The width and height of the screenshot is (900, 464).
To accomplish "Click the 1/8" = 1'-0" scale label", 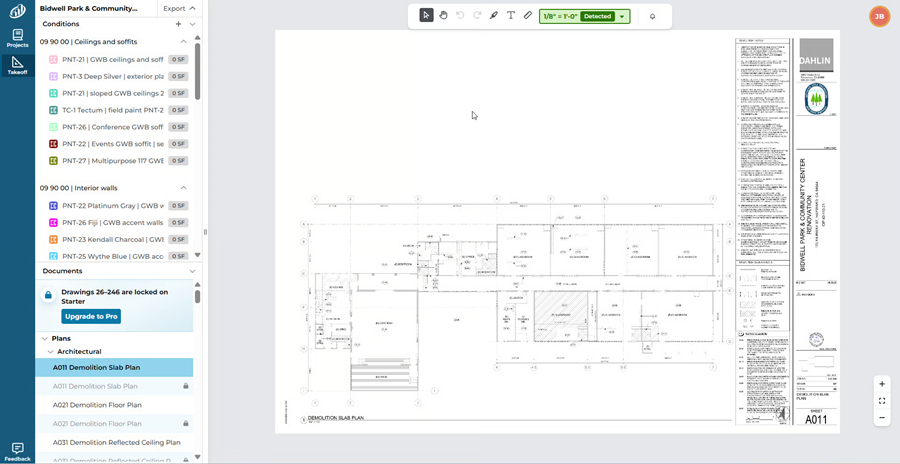I will tap(560, 17).
